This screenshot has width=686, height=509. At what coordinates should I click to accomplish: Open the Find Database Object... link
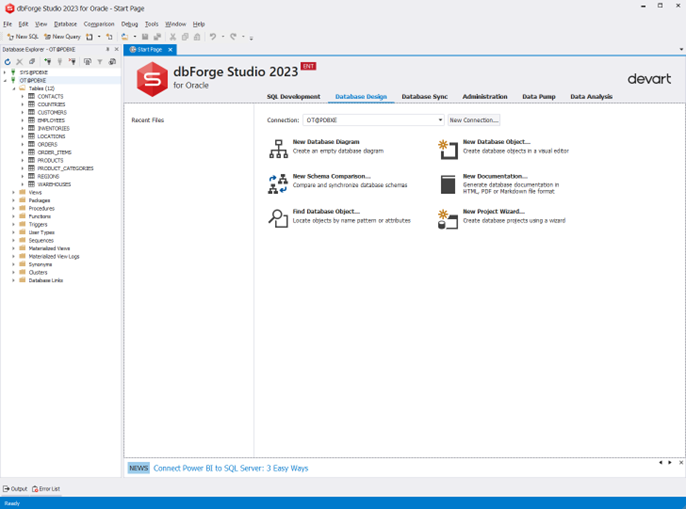pos(326,211)
